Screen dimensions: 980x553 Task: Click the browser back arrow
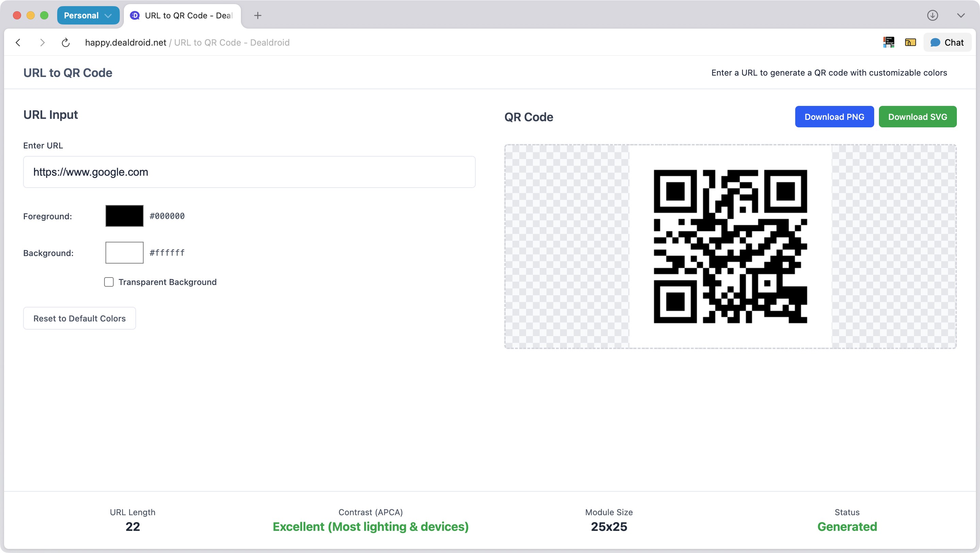click(x=18, y=43)
